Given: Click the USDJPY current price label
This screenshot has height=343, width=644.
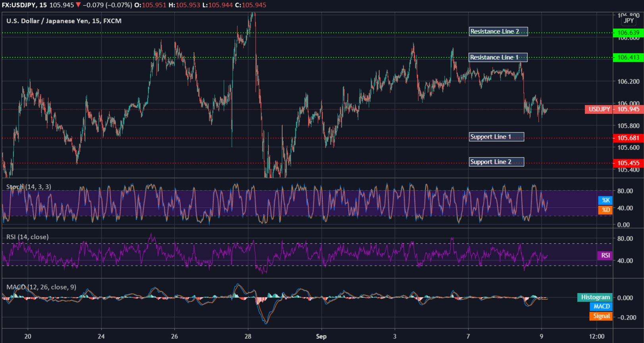Looking at the screenshot, I should (x=599, y=109).
